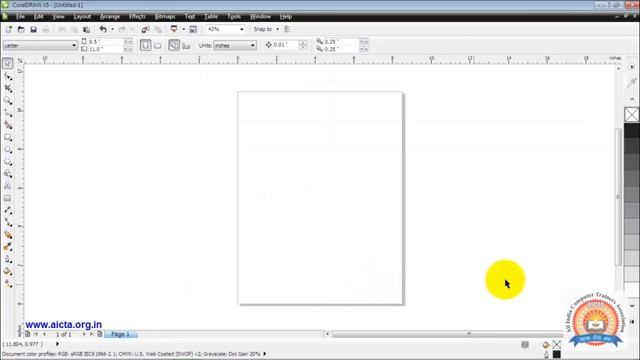This screenshot has width=640, height=360.
Task: Expand the color profiles arrow in status bar
Action: tap(264, 354)
